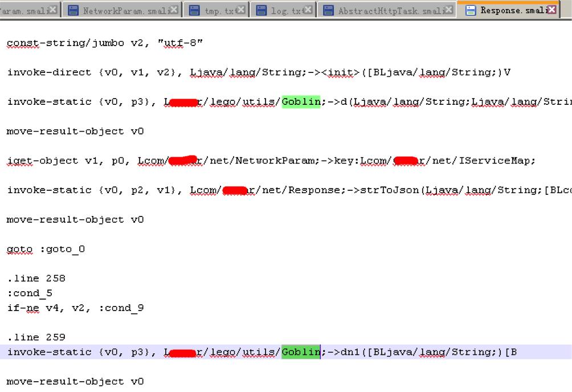Close the NetworkParam.smali tab
Screen dimensions: 572x392
point(174,10)
